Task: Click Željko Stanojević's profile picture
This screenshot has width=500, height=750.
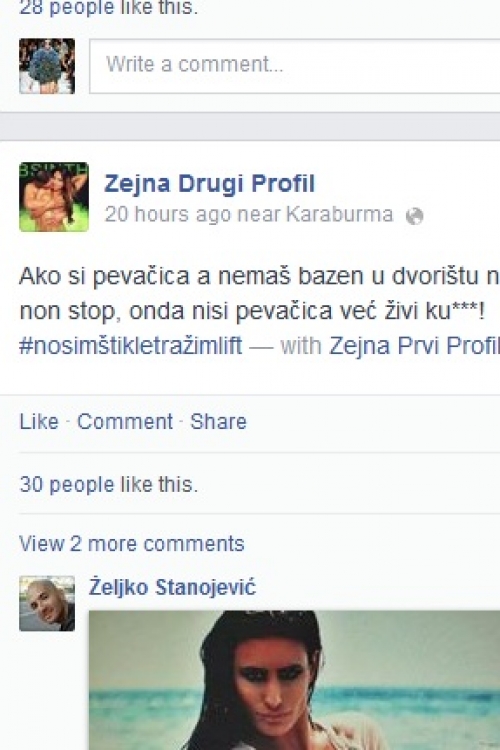Action: point(47,603)
